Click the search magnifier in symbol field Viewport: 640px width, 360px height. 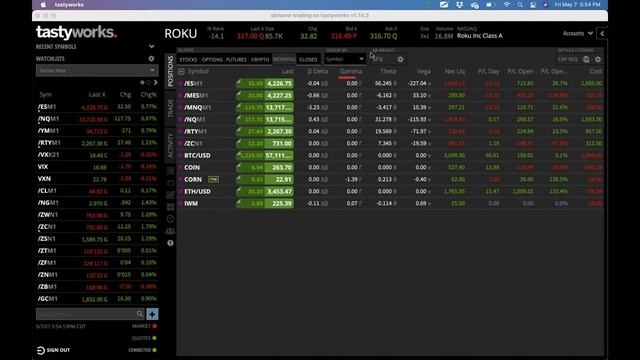click(x=140, y=313)
